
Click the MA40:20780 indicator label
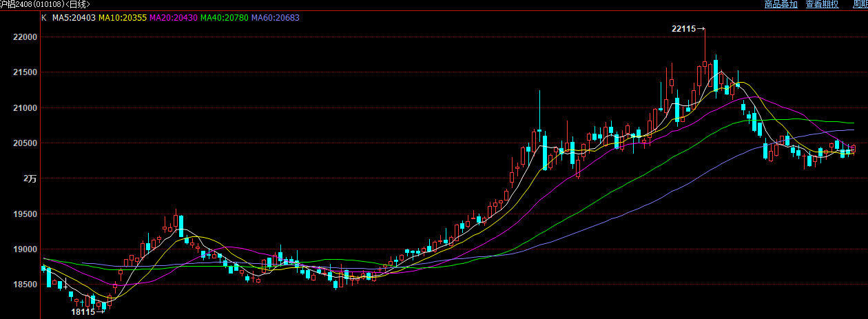click(x=224, y=17)
